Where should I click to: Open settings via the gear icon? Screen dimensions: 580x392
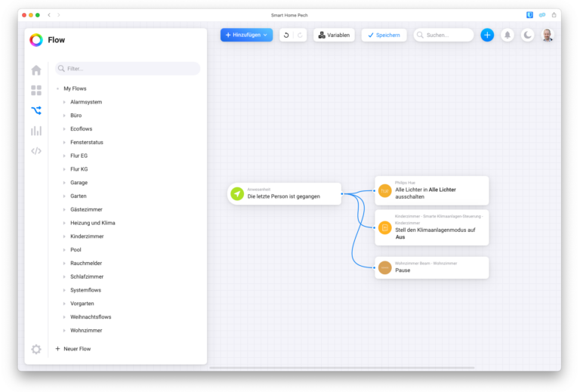click(36, 349)
